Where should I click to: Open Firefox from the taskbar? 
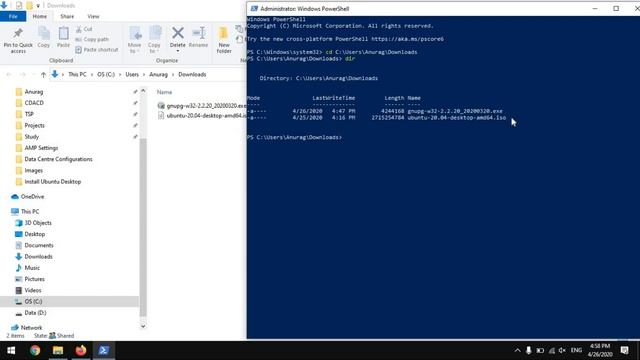(81, 351)
